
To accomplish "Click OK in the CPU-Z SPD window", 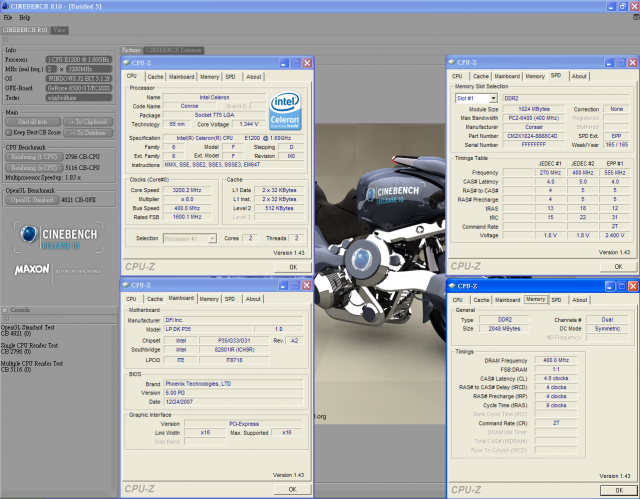I will click(618, 266).
